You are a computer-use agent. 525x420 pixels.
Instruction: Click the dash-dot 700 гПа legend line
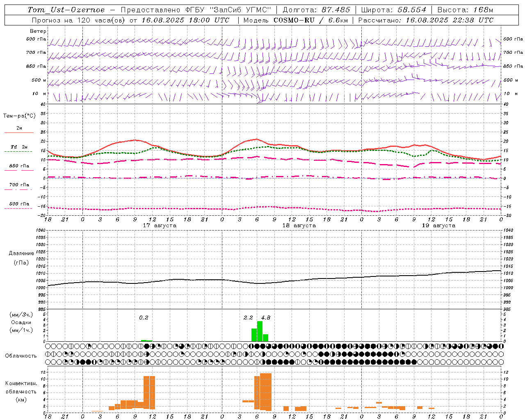click(18, 189)
